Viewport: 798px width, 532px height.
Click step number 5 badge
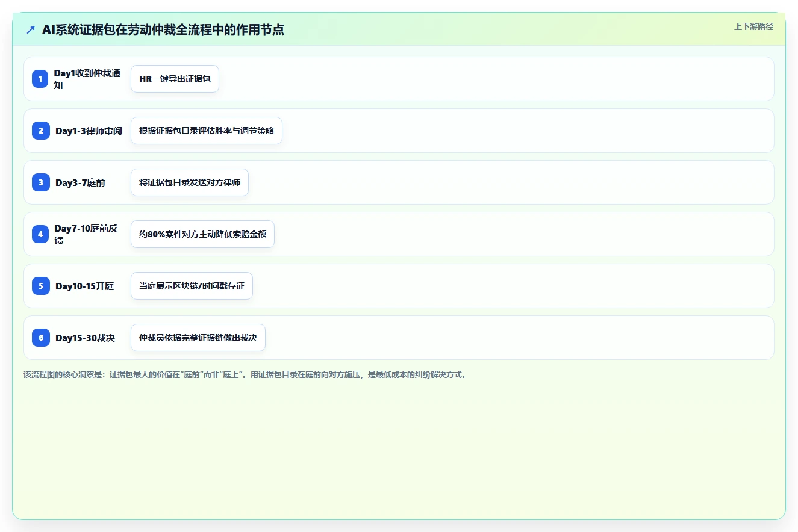[x=40, y=286]
